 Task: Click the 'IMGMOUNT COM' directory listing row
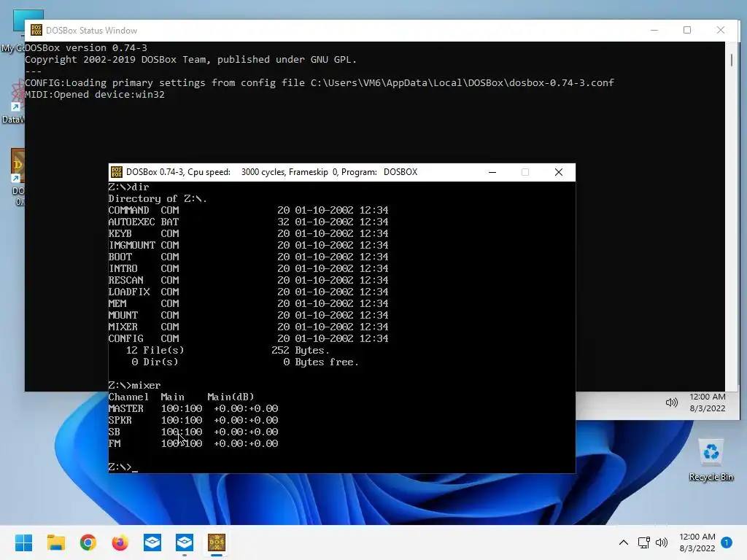pyautogui.click(x=248, y=245)
